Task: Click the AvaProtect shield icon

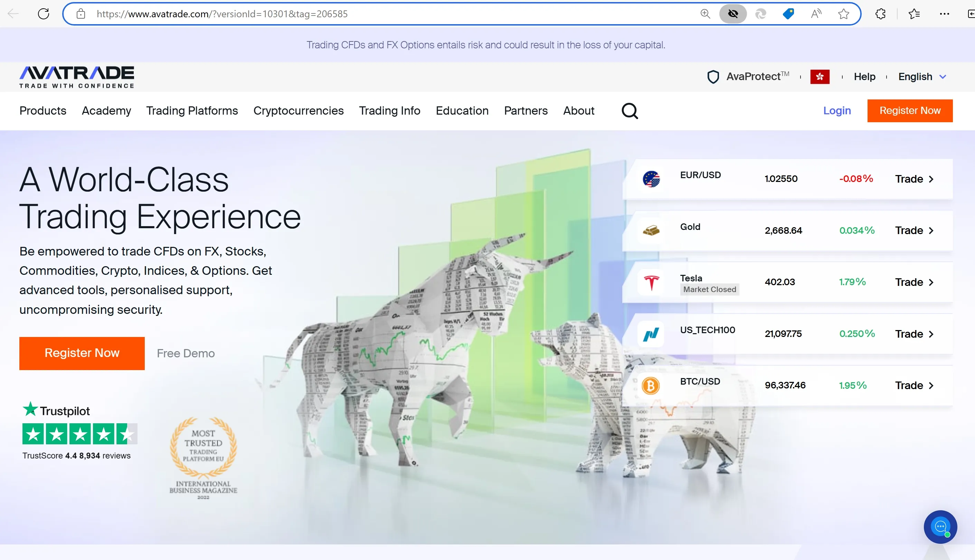Action: (x=713, y=77)
